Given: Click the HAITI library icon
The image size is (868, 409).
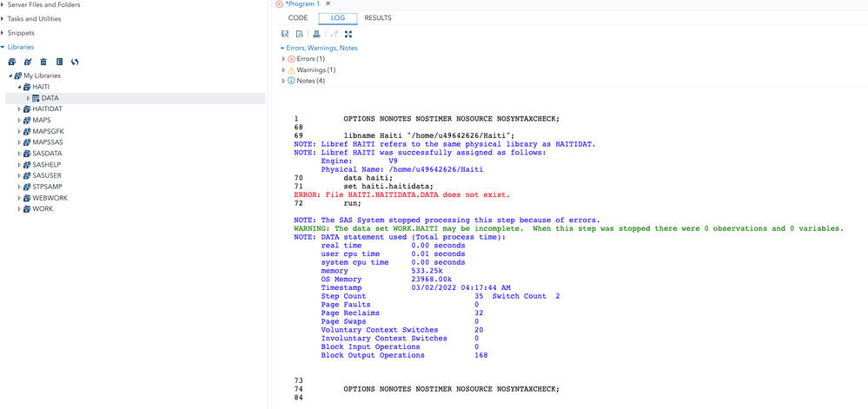Looking at the screenshot, I should 27,87.
